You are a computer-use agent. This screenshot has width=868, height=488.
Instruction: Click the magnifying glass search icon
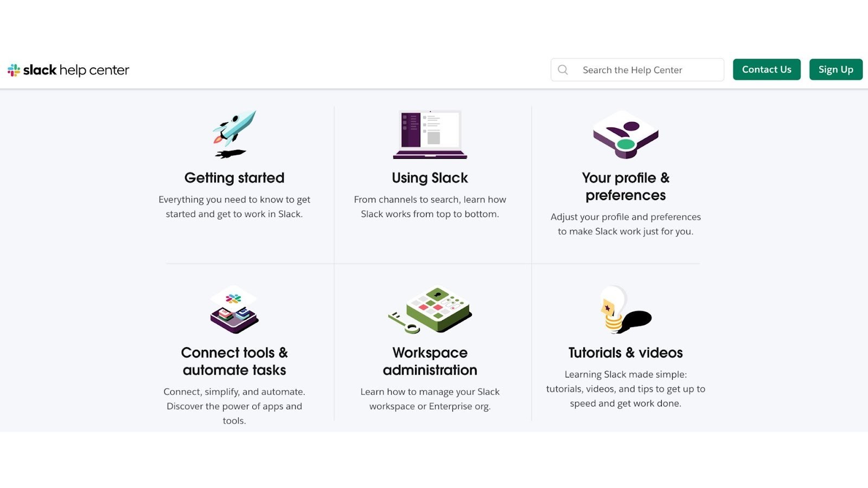pyautogui.click(x=563, y=69)
